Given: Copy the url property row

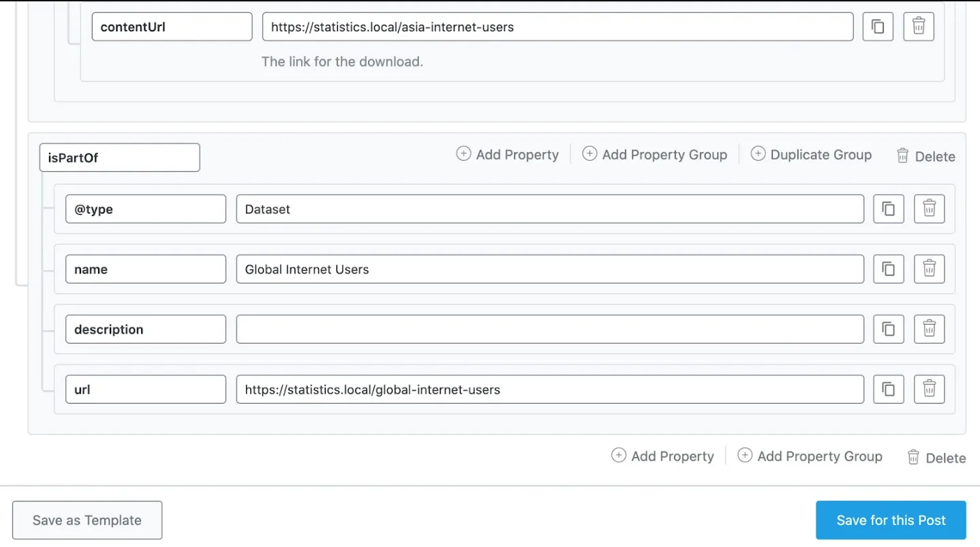Looking at the screenshot, I should click(x=889, y=389).
